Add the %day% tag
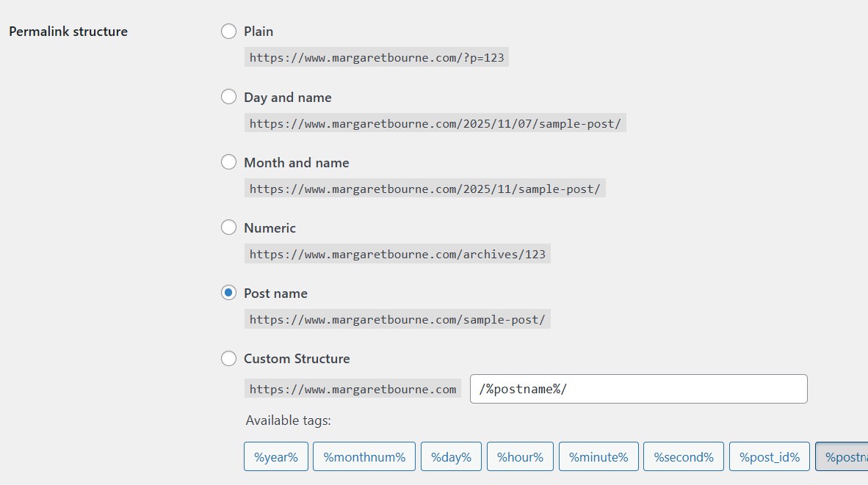The height and width of the screenshot is (485, 868). click(x=450, y=456)
